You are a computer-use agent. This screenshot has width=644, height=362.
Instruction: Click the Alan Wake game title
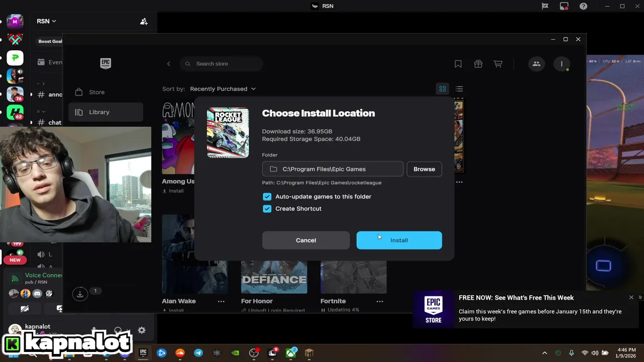(179, 301)
